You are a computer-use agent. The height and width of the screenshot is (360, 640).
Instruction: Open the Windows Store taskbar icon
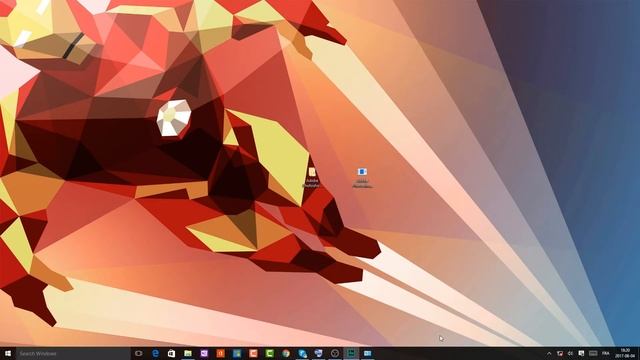coord(171,353)
